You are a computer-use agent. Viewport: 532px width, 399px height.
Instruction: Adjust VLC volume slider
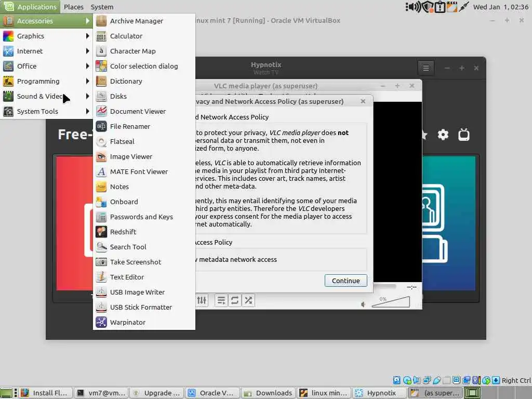[x=391, y=302]
